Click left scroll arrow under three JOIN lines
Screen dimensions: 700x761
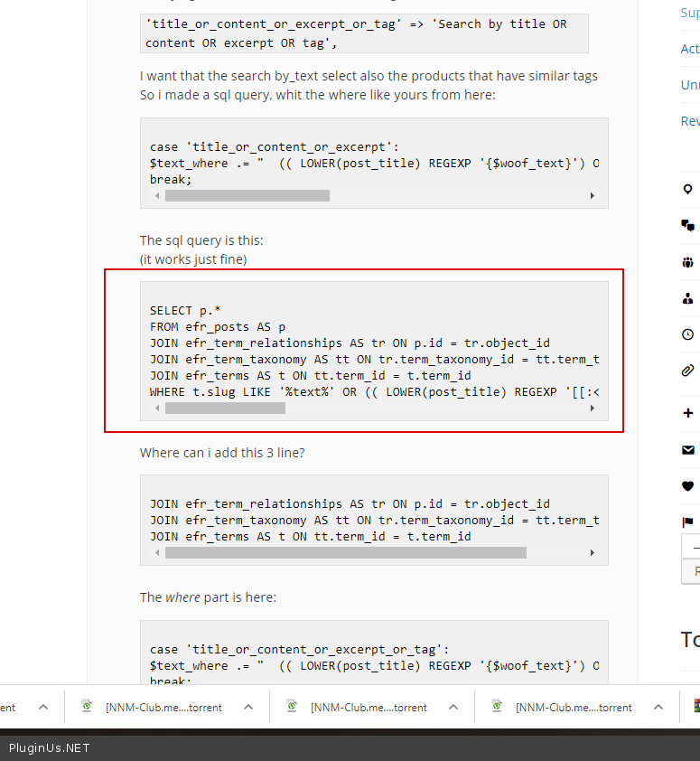[x=156, y=552]
